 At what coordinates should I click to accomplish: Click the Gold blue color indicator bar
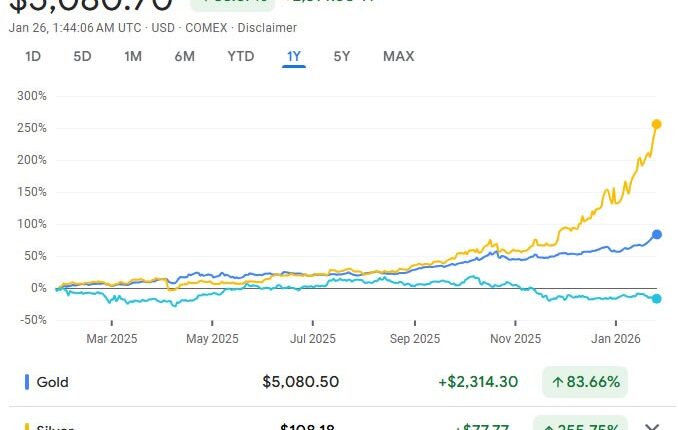pyautogui.click(x=26, y=382)
